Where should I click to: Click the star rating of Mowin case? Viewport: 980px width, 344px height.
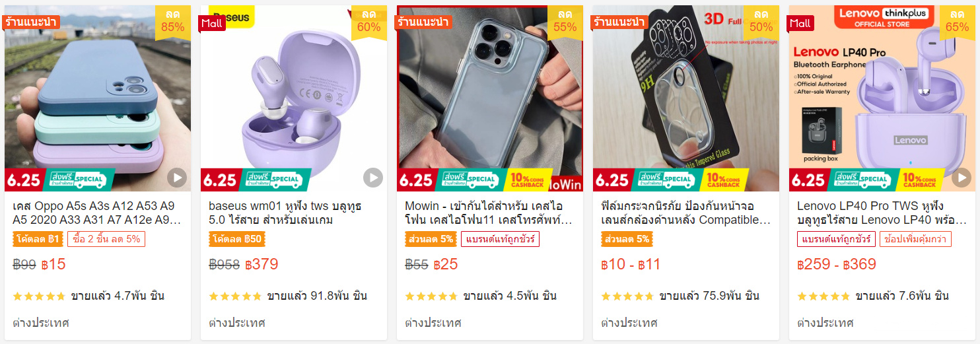coord(431,296)
